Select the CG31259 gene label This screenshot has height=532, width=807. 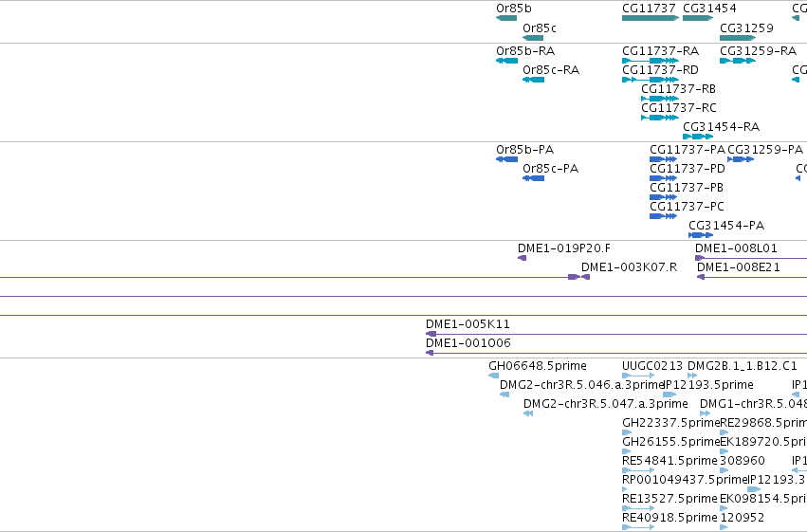click(746, 28)
